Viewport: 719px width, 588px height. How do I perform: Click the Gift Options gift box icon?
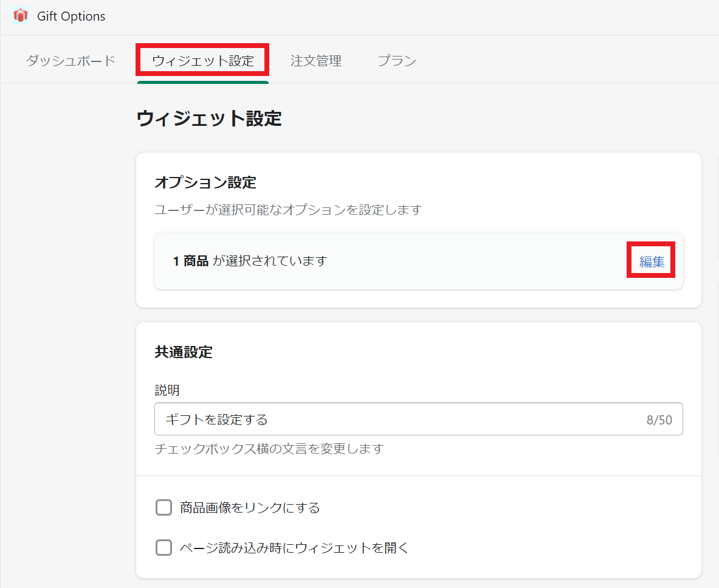pyautogui.click(x=21, y=16)
